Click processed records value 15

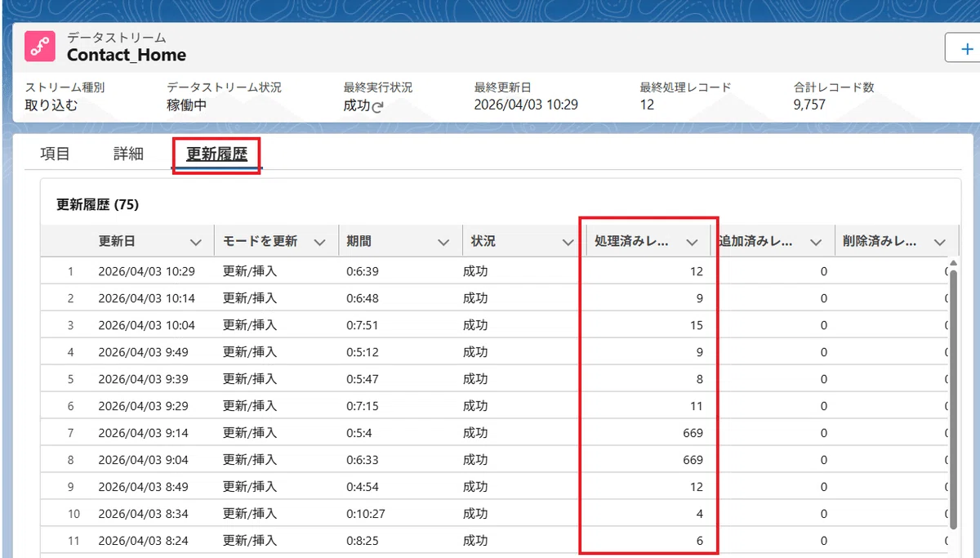(x=696, y=325)
